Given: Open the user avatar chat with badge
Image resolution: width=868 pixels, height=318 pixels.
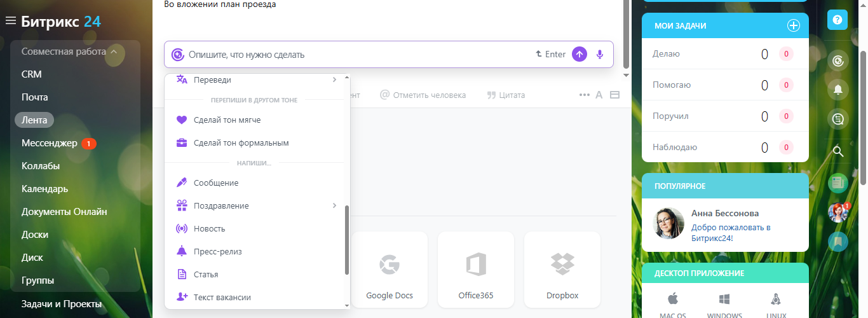Looking at the screenshot, I should point(838,212).
